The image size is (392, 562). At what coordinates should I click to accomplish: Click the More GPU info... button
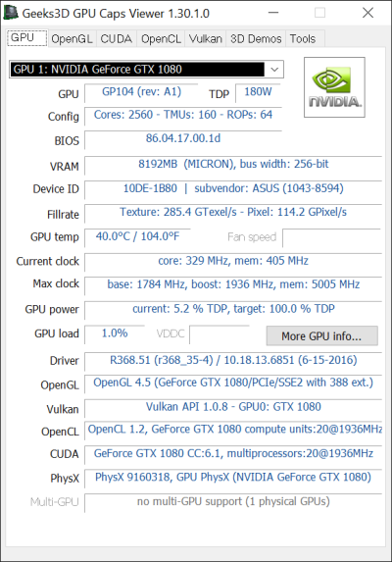tap(321, 335)
